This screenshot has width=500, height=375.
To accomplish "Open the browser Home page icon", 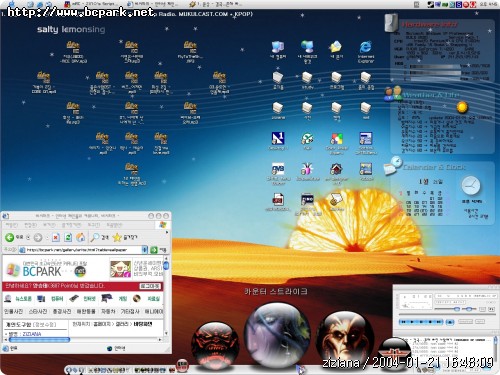I will coord(80,237).
